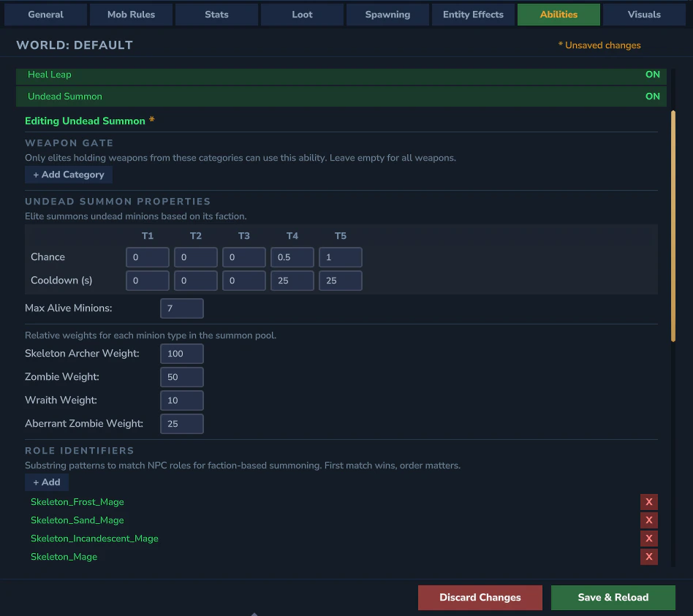Image resolution: width=693 pixels, height=616 pixels.
Task: Open the Entity Effects tab
Action: (x=474, y=15)
